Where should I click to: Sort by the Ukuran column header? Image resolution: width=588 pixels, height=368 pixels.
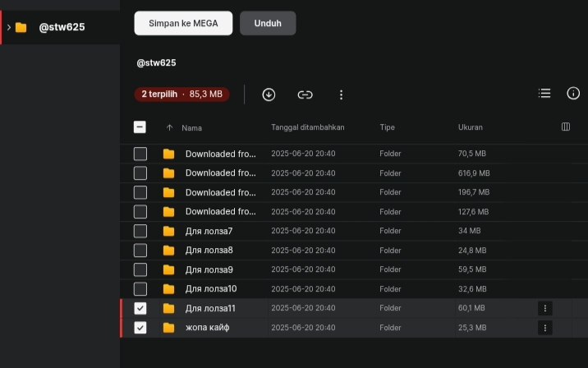pos(471,127)
